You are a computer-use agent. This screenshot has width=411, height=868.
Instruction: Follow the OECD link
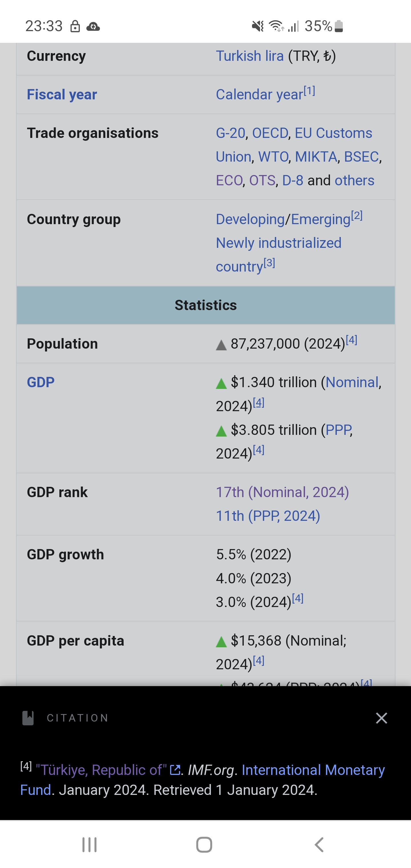coord(270,133)
